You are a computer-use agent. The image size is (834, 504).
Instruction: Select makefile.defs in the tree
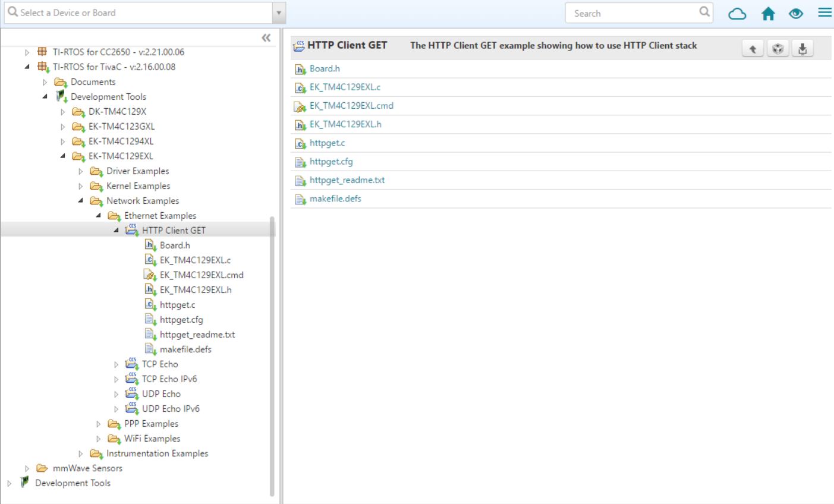185,349
